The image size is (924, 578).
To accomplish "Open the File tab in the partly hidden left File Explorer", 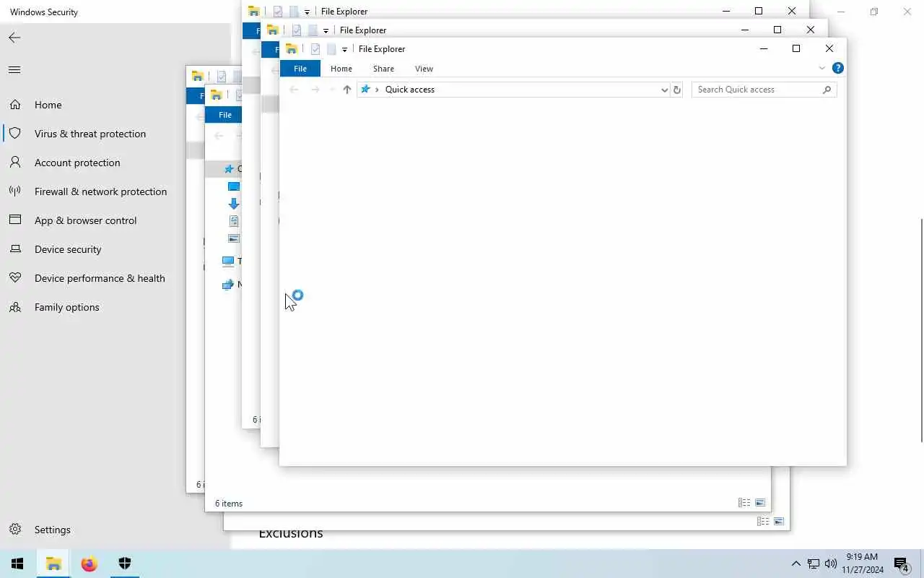I will click(x=225, y=115).
